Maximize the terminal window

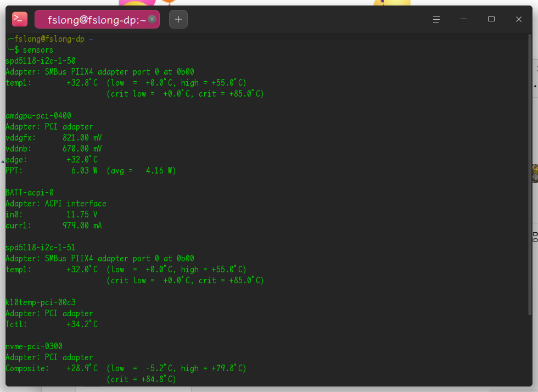(491, 19)
